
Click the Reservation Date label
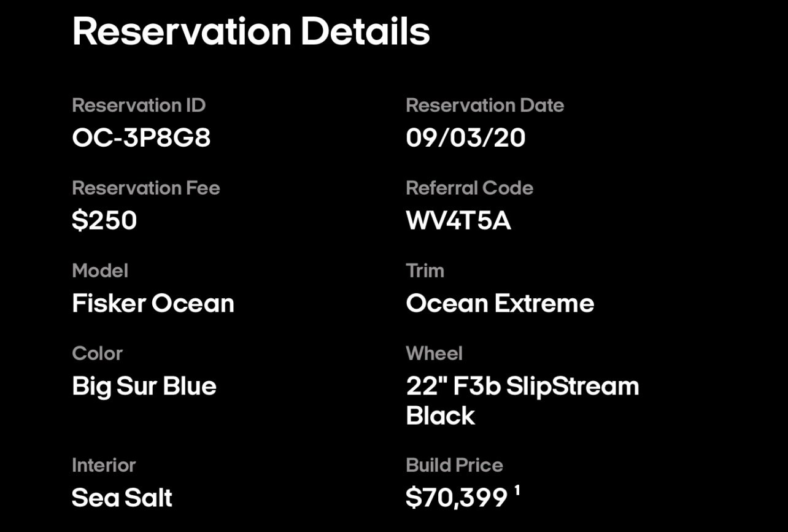point(485,105)
